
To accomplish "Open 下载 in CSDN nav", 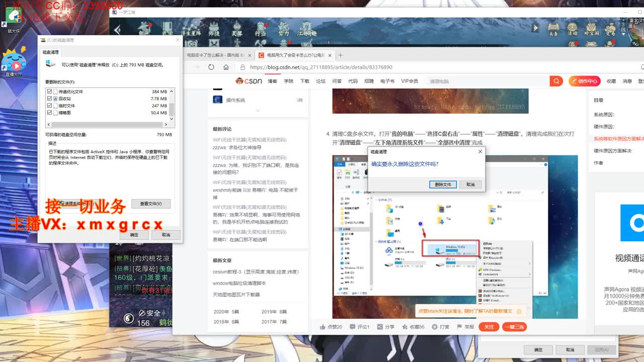I will pos(304,81).
